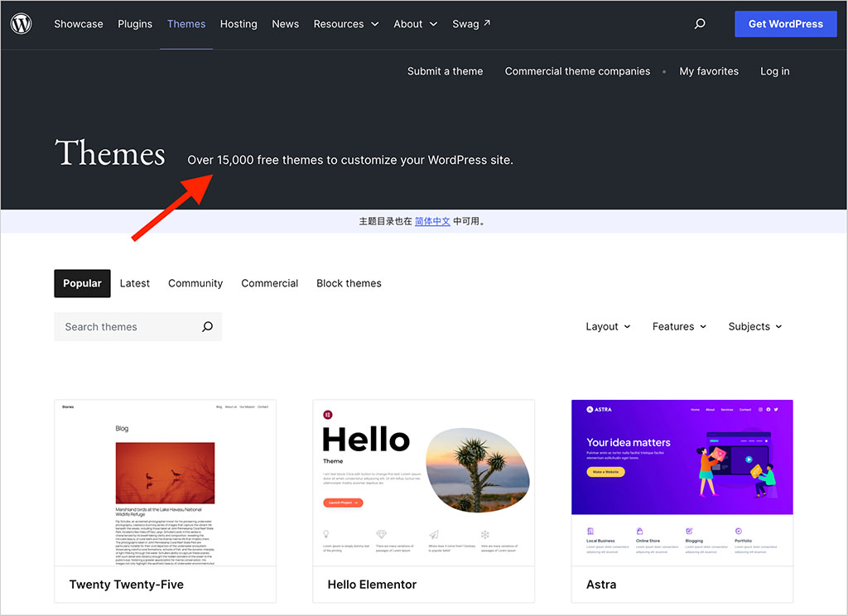This screenshot has width=848, height=616.
Task: Open the Swag external link
Action: tap(471, 24)
